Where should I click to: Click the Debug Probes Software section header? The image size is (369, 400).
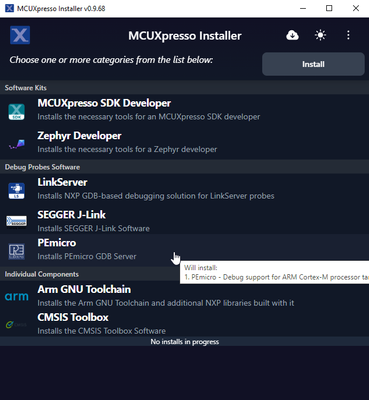(184, 167)
